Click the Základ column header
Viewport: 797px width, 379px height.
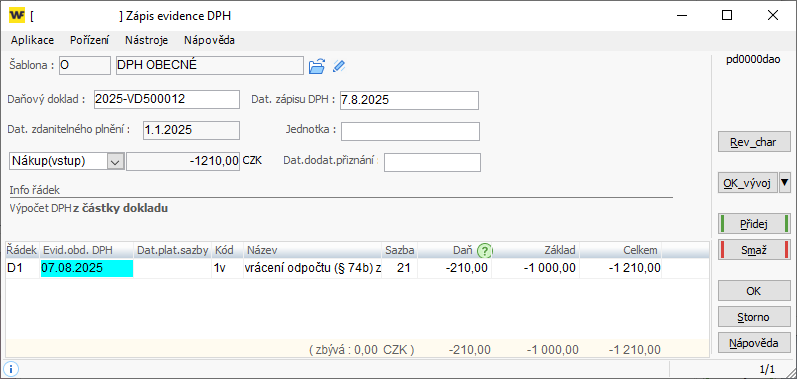pyautogui.click(x=535, y=250)
